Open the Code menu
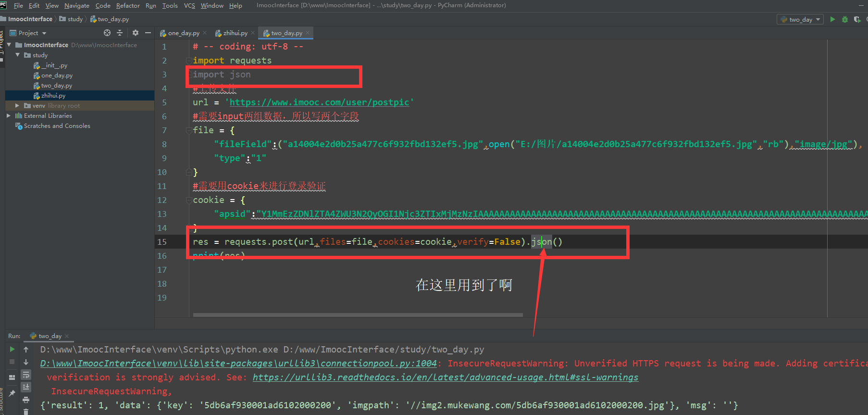 (103, 5)
